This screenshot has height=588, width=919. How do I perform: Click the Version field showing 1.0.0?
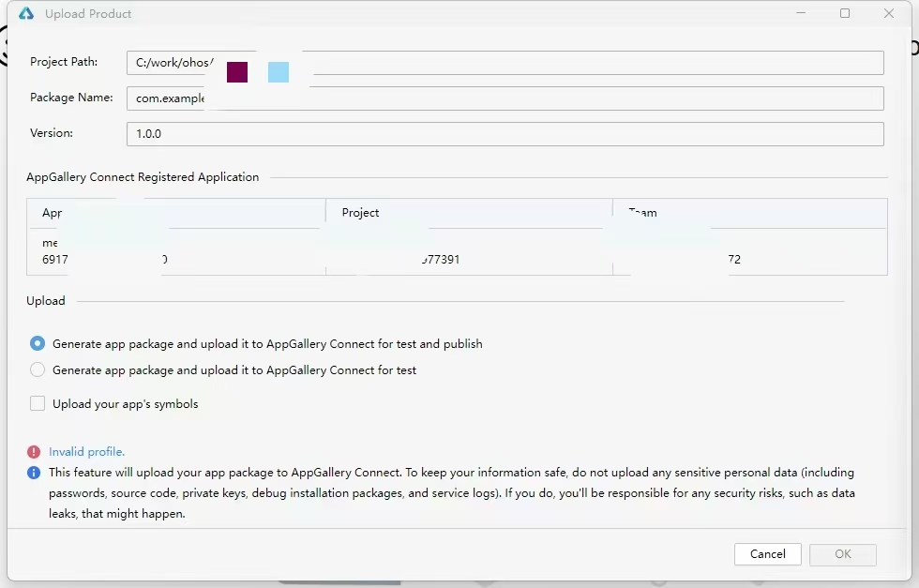(x=505, y=134)
